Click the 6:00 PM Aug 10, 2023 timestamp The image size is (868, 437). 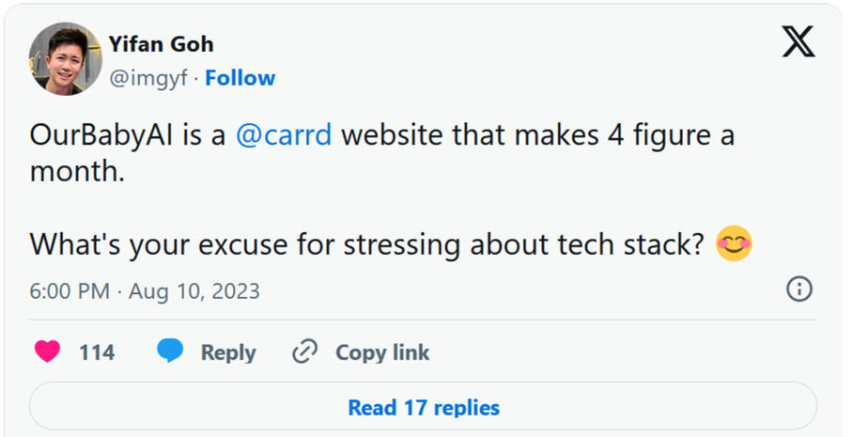[x=145, y=291]
